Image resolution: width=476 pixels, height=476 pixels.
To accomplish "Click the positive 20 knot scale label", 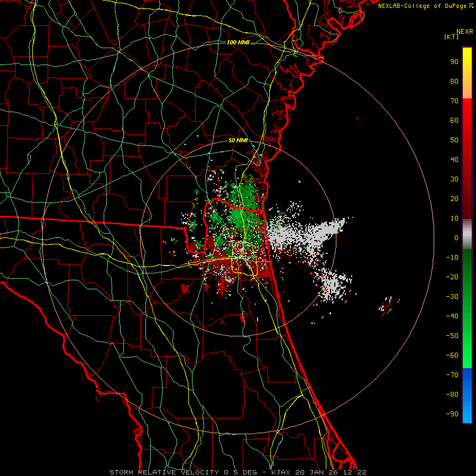I will (454, 198).
